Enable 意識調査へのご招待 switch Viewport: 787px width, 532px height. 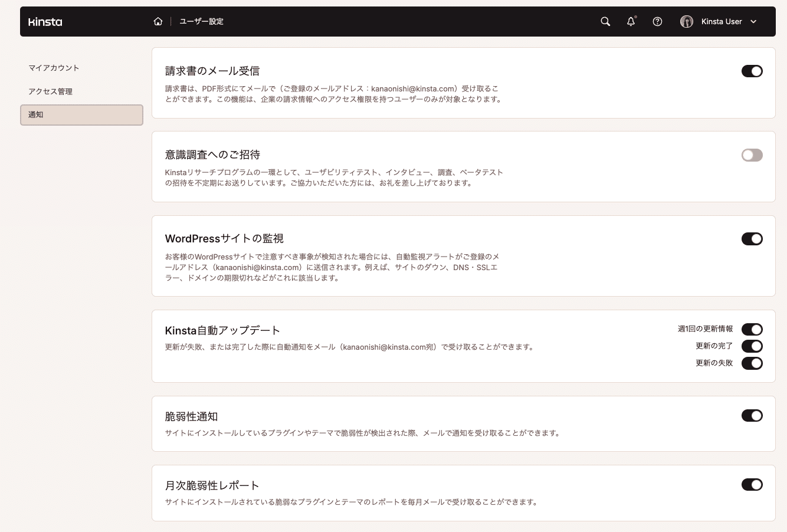click(752, 155)
